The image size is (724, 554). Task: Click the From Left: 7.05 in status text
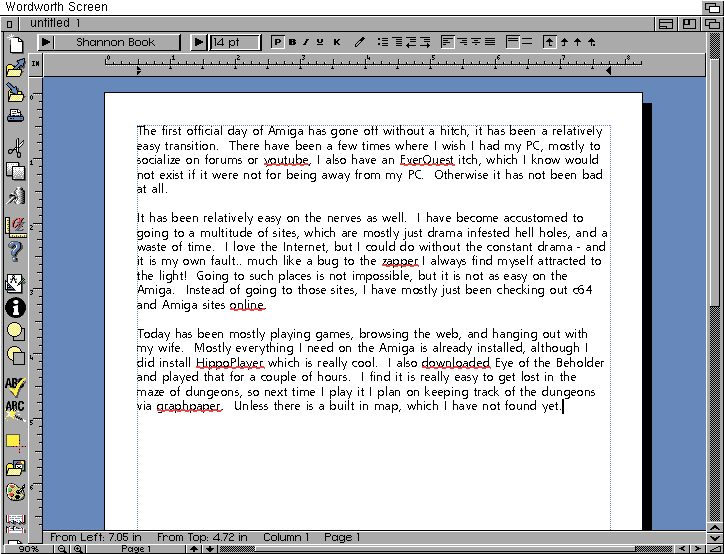(96, 537)
